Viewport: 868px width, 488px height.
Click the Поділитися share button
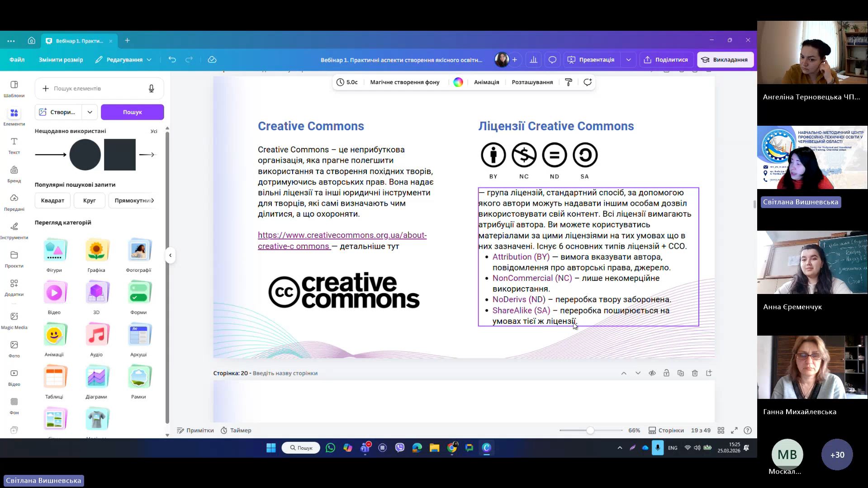click(666, 60)
